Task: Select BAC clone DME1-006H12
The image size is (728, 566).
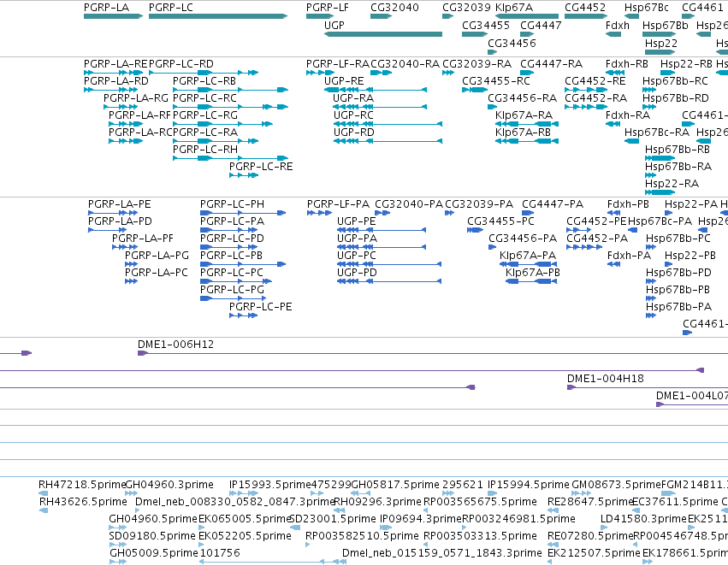Action: [x=175, y=345]
